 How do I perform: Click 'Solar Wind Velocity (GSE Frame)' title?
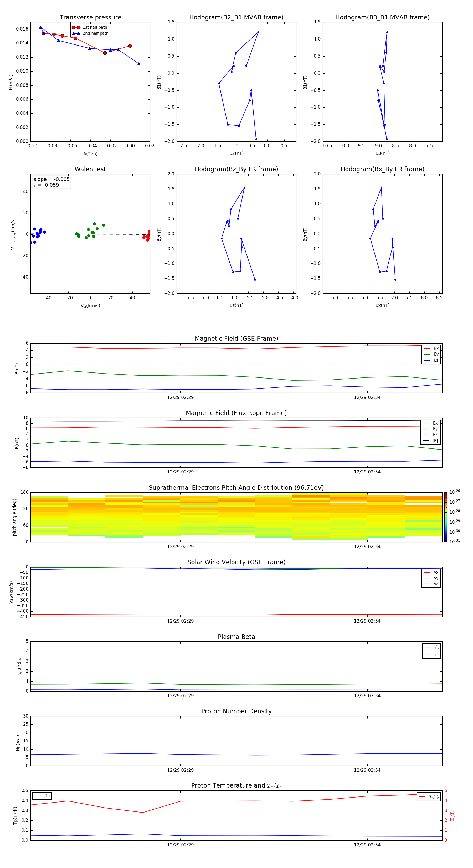(236, 562)
